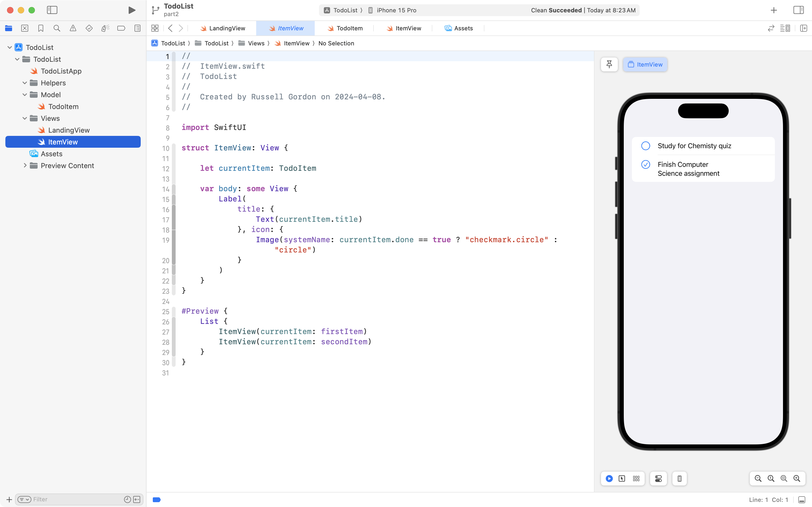Zoom in on the preview canvas

pos(797,479)
